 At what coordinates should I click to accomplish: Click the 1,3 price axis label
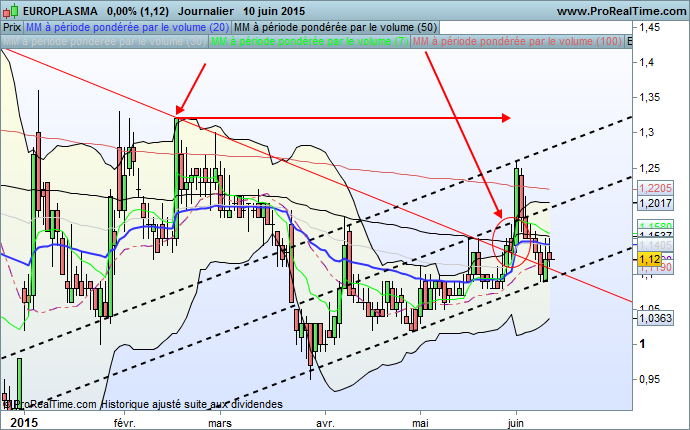[x=647, y=132]
